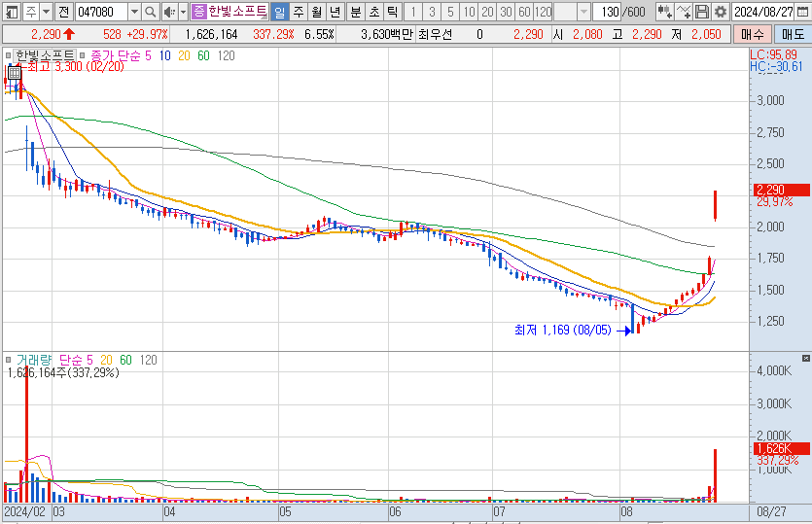Click the 종가 단순 moving average label
This screenshot has width=812, height=524.
pyautogui.click(x=116, y=55)
